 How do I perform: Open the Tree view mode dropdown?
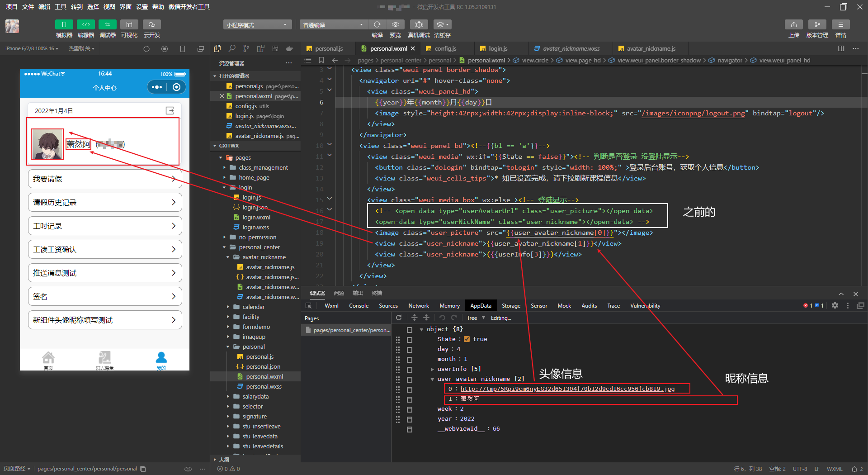click(x=476, y=318)
